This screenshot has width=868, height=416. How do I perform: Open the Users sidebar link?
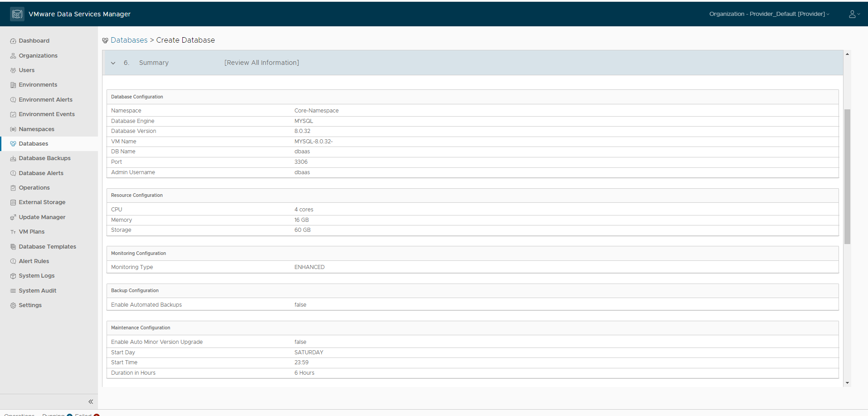[26, 70]
